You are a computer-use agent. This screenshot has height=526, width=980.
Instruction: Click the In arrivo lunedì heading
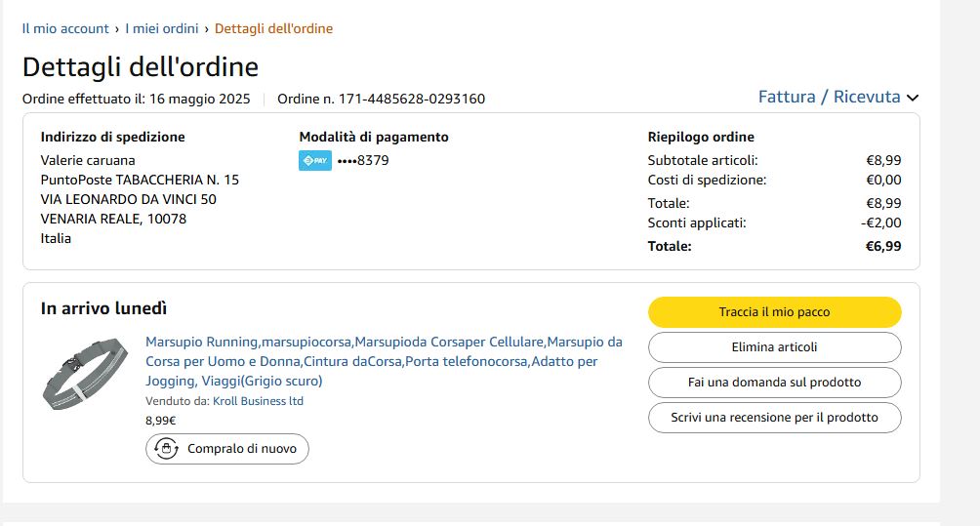103,308
